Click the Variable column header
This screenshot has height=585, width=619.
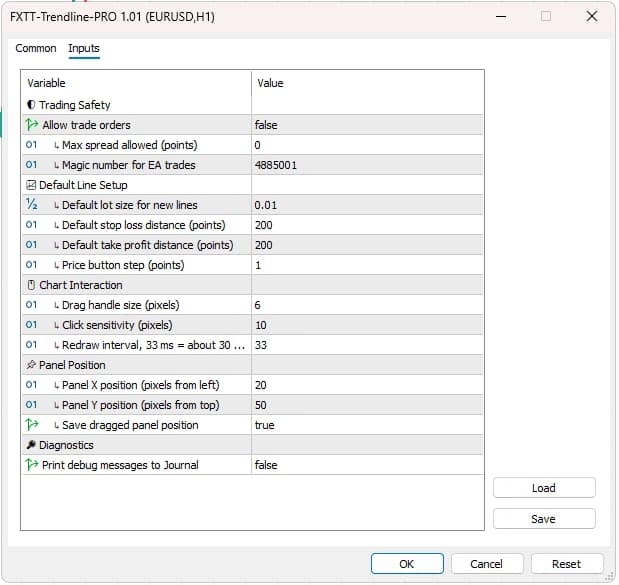(46, 83)
